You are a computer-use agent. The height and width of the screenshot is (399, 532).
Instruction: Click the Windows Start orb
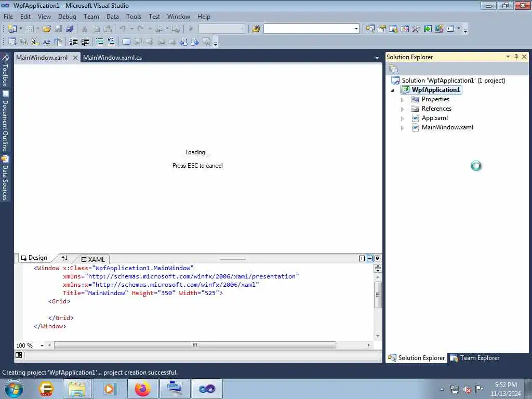tap(14, 389)
